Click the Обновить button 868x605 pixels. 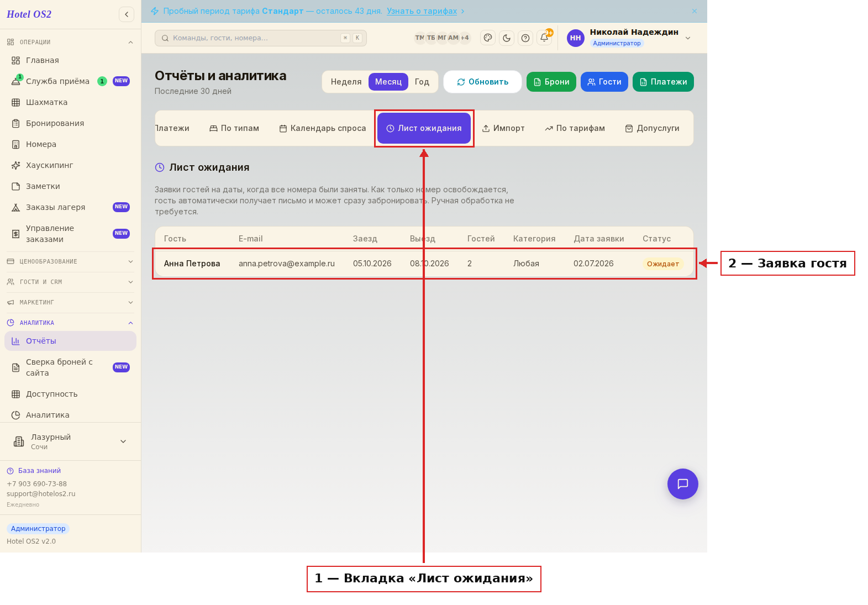point(483,82)
